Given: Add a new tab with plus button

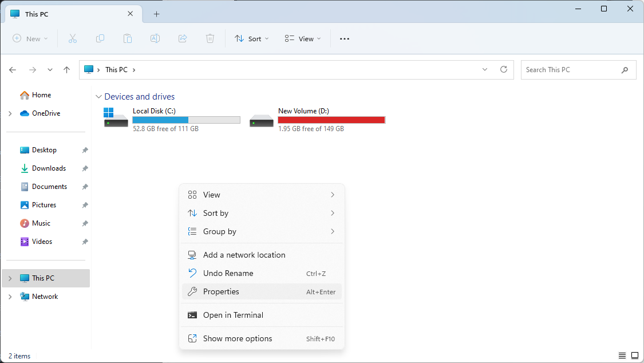Looking at the screenshot, I should [156, 14].
